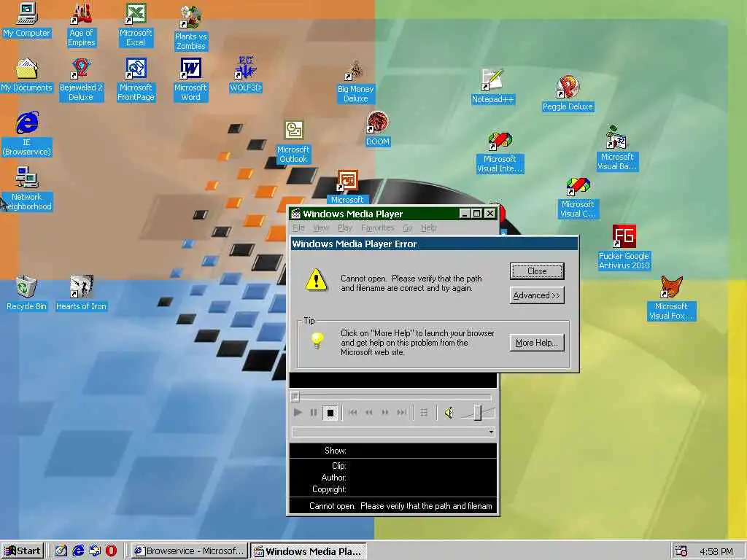This screenshot has height=560, width=747.
Task: Open Notepad++ desktop shortcut
Action: [x=492, y=87]
